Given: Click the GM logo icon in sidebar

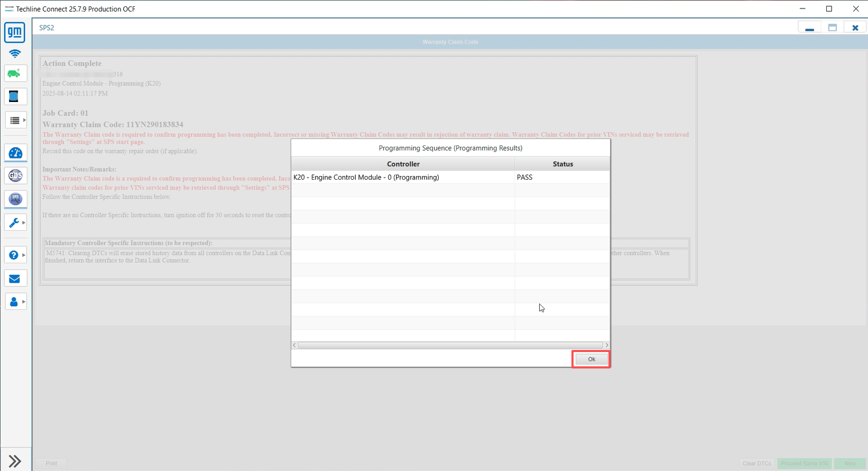Looking at the screenshot, I should [15, 33].
